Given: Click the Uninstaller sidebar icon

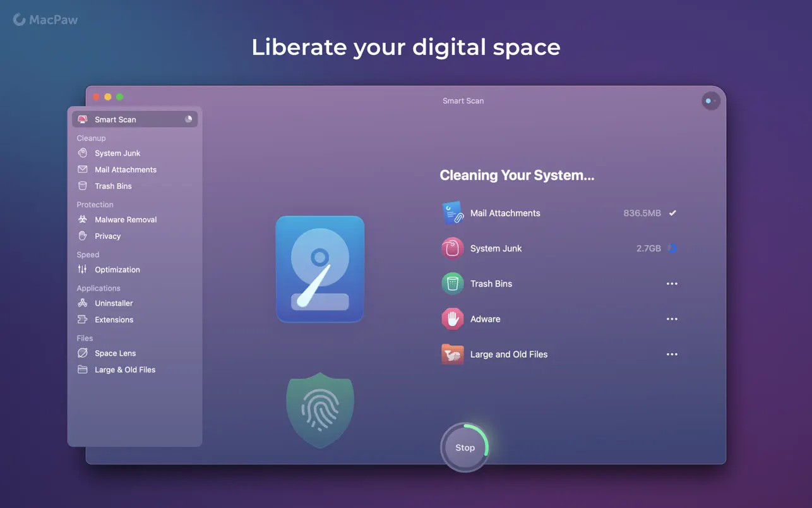Looking at the screenshot, I should pos(83,303).
